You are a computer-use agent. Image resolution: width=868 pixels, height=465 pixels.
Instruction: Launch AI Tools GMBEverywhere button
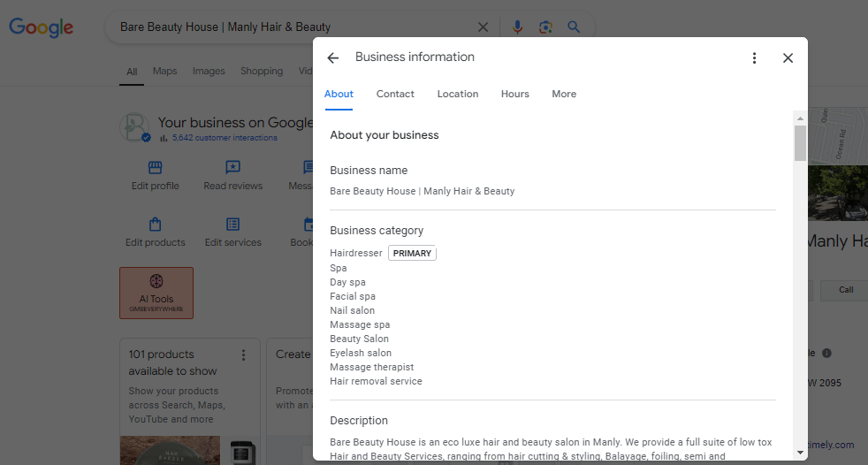[156, 293]
